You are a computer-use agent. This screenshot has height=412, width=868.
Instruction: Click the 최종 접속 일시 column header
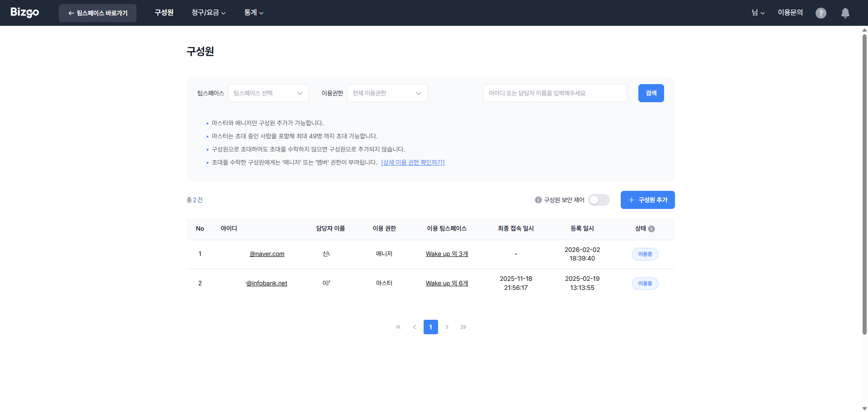pos(516,228)
